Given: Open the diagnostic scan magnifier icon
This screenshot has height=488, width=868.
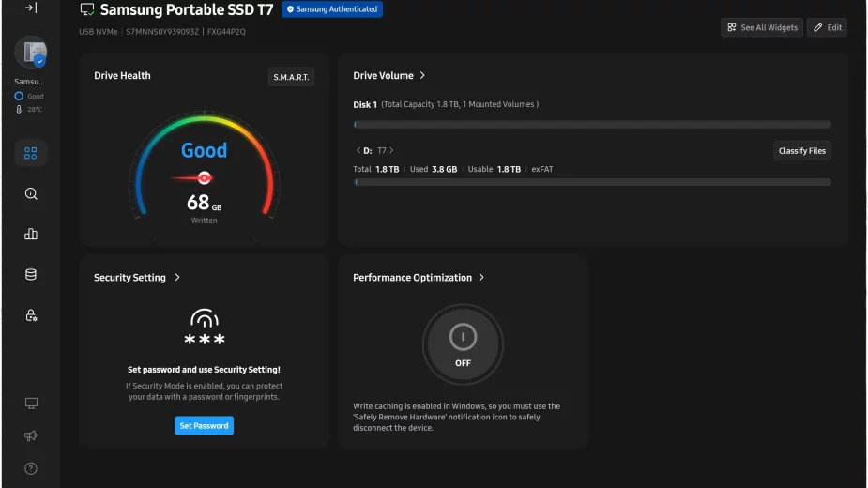Looking at the screenshot, I should [31, 194].
